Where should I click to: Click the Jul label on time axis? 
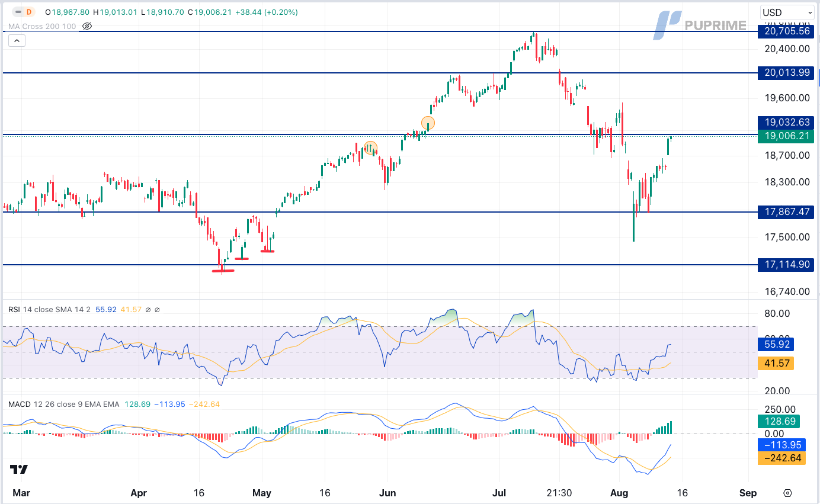point(499,493)
